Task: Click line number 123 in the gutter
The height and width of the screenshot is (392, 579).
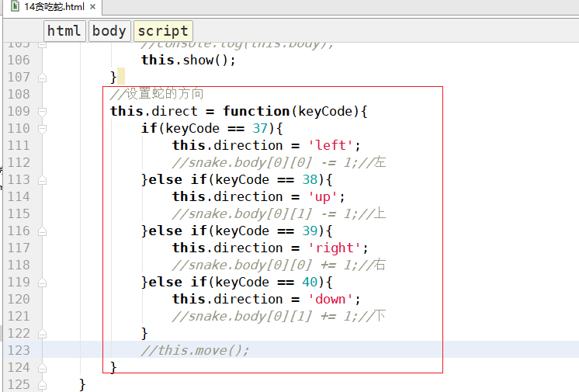Action: [x=18, y=350]
